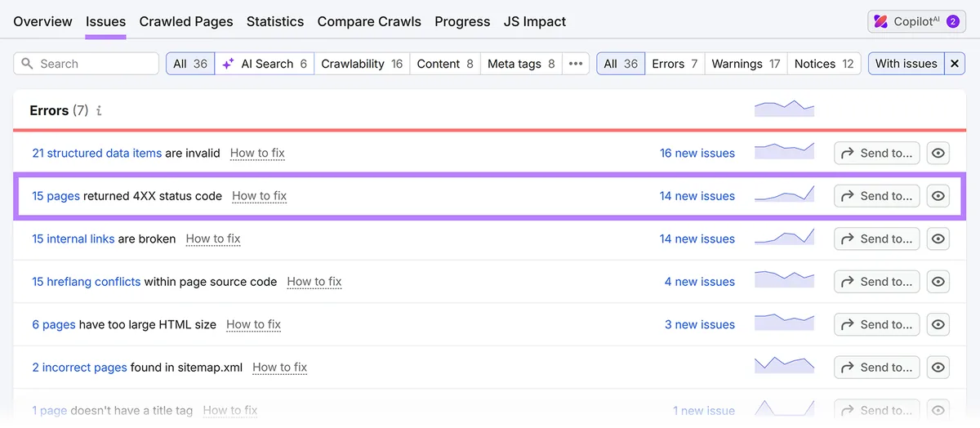
Task: Click How to fix for 4XX status code
Action: point(260,196)
